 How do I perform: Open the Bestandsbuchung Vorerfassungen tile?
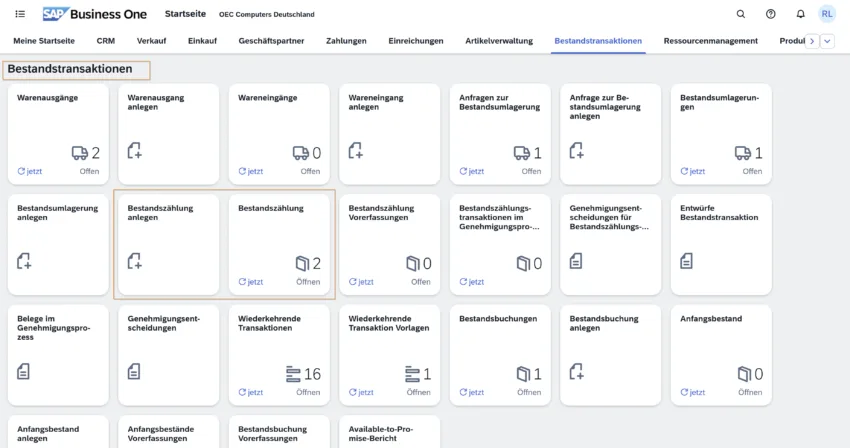(x=279, y=433)
